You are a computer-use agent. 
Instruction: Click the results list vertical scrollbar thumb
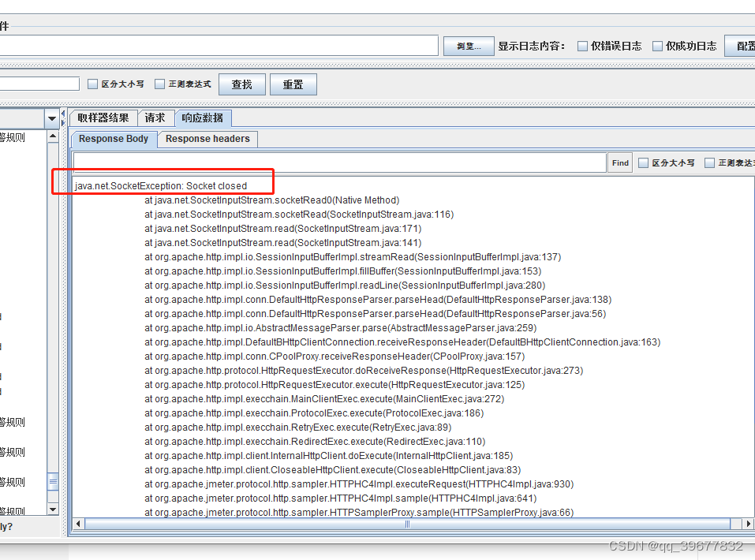click(53, 481)
